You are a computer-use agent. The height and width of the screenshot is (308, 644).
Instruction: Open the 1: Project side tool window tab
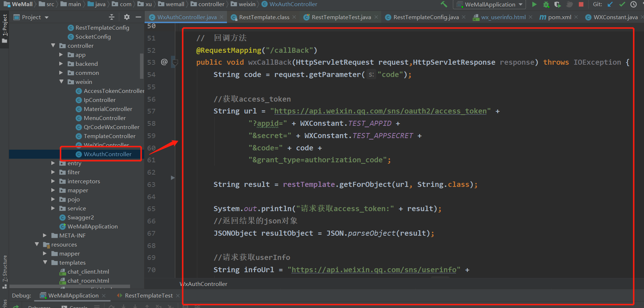[x=4, y=28]
